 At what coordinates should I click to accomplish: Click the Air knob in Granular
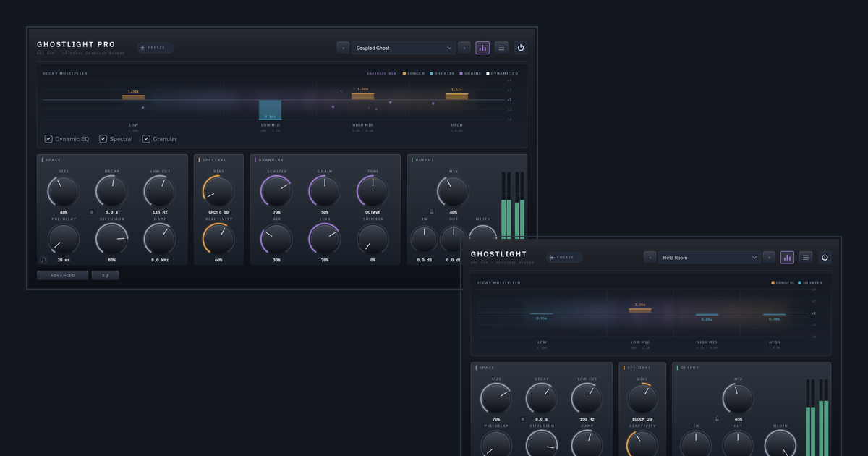click(276, 239)
